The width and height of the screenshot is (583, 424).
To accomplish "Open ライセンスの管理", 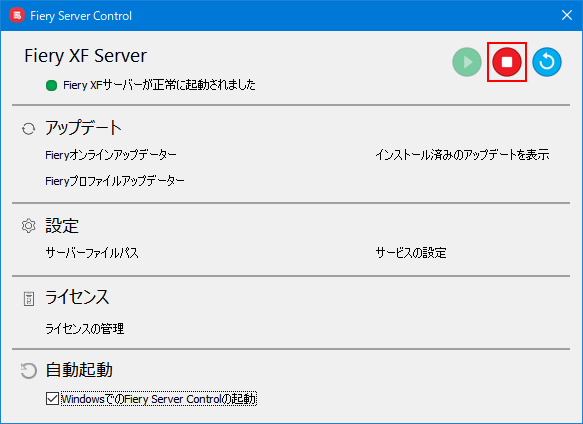I will pyautogui.click(x=85, y=329).
